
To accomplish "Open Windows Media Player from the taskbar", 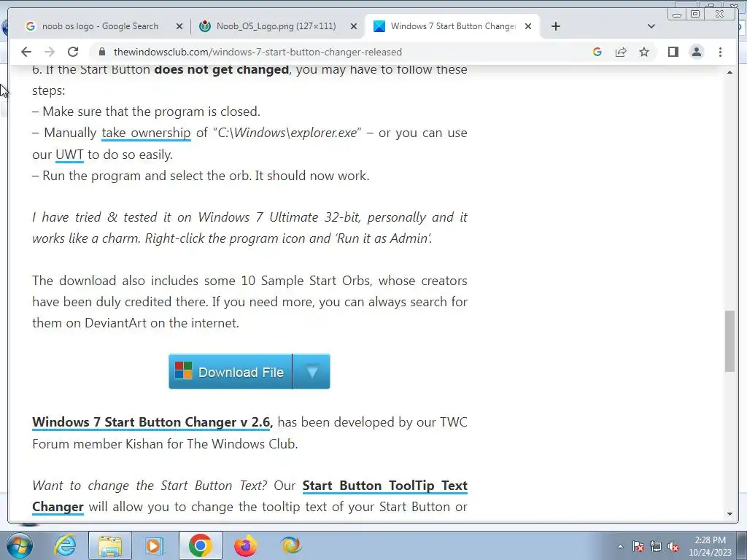I will [155, 545].
